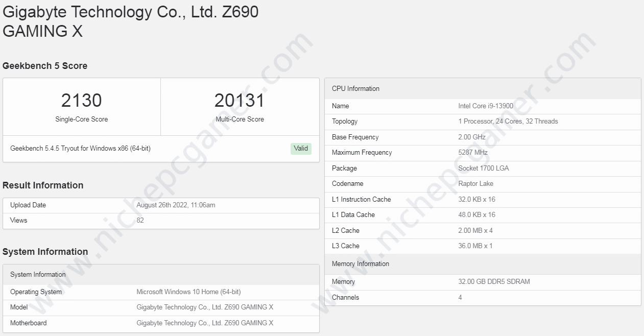Viewport: 644px width, 336px height.
Task: Select the Intel Core i9-13900 name
Action: tap(486, 106)
